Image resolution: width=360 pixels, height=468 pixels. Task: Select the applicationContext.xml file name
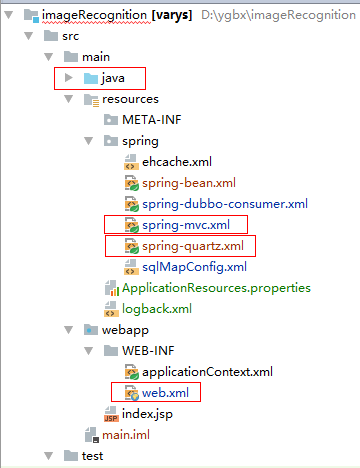(208, 372)
